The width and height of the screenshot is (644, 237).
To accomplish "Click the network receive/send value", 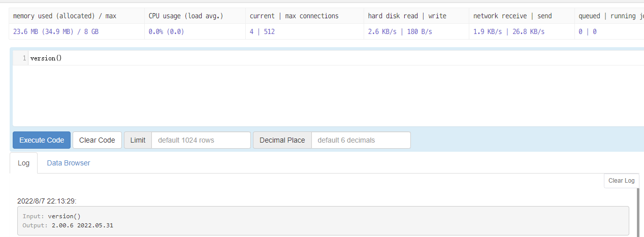I will [509, 31].
